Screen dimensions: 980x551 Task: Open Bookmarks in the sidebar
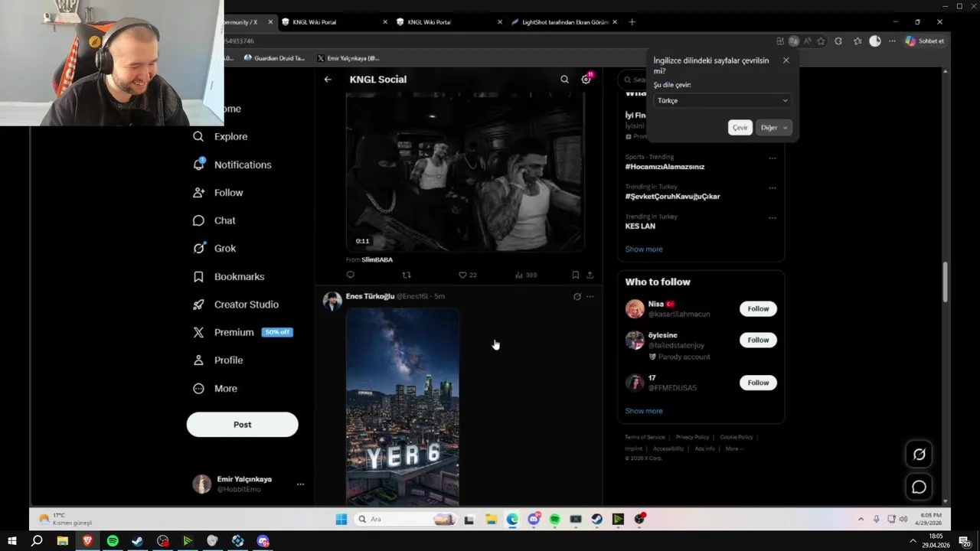pyautogui.click(x=229, y=276)
